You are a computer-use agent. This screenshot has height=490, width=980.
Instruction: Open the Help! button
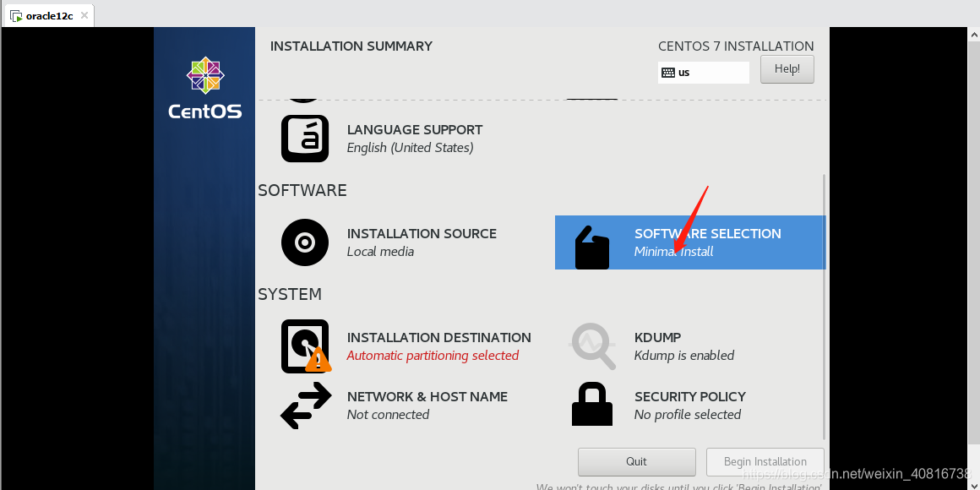(787, 68)
